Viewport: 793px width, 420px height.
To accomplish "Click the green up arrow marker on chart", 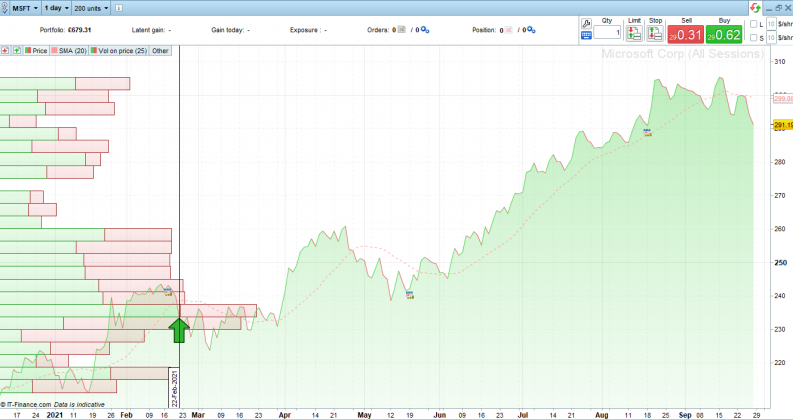I will (x=179, y=330).
